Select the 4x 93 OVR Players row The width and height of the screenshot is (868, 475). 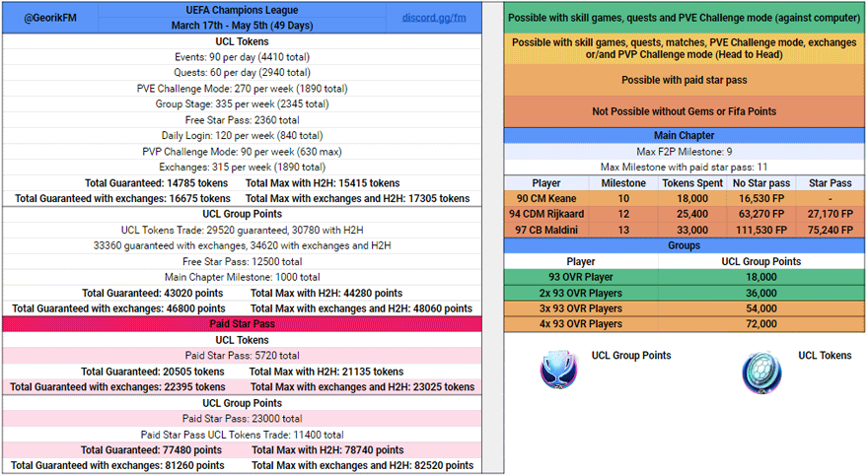point(685,324)
